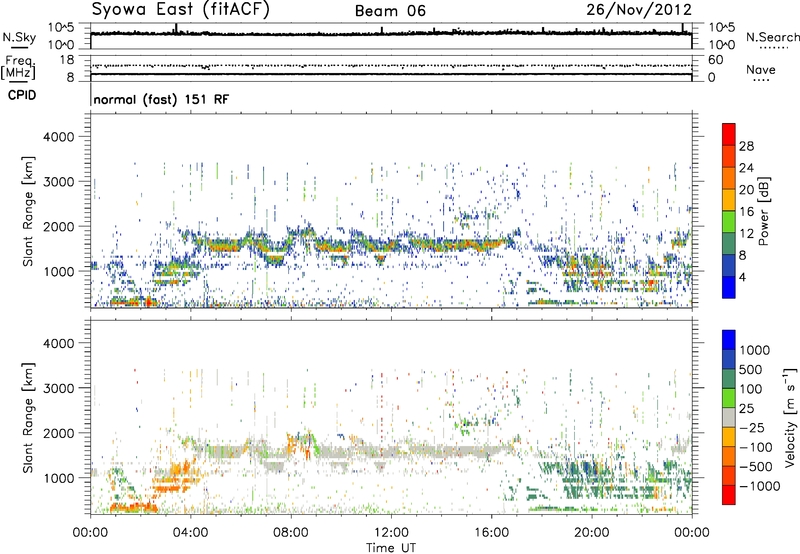Click the '16' tick on Power scale
800x554 pixels.
pyautogui.click(x=746, y=212)
